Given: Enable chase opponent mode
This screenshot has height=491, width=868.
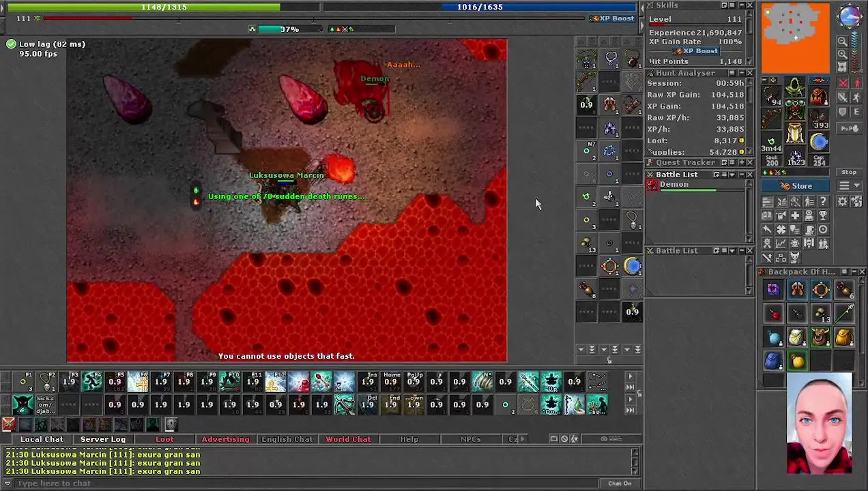Looking at the screenshot, I should coord(857,98).
